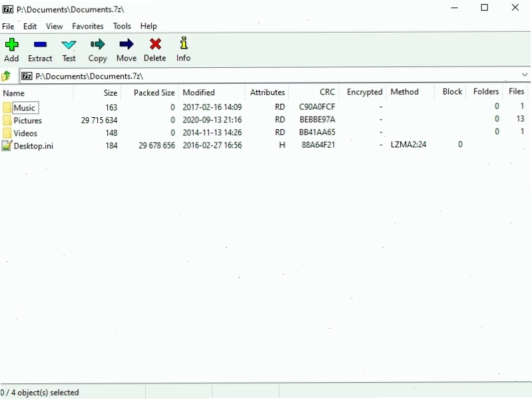The width and height of the screenshot is (532, 400).
Task: Click the Move arrow icon
Action: 127,44
